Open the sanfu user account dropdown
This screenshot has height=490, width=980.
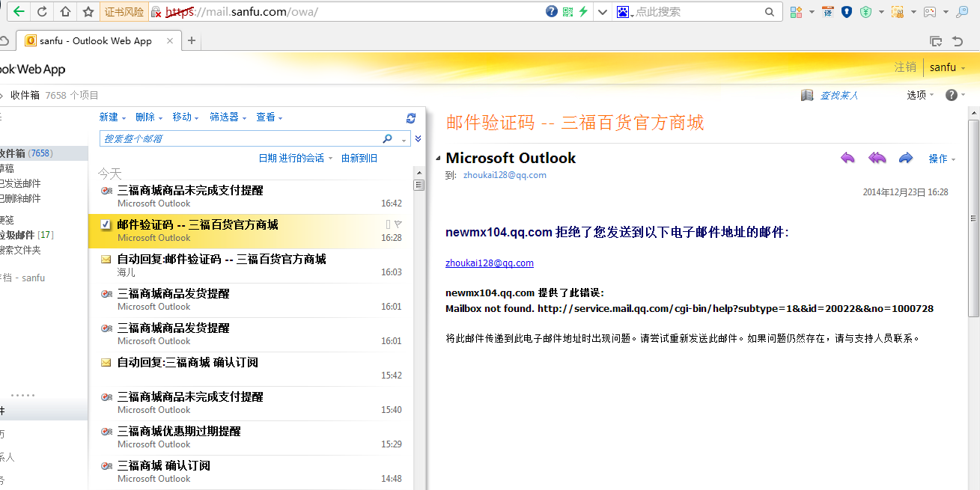947,67
